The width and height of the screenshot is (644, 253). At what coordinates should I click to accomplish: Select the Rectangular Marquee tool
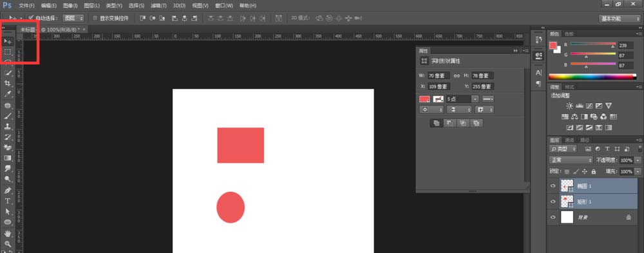click(7, 52)
